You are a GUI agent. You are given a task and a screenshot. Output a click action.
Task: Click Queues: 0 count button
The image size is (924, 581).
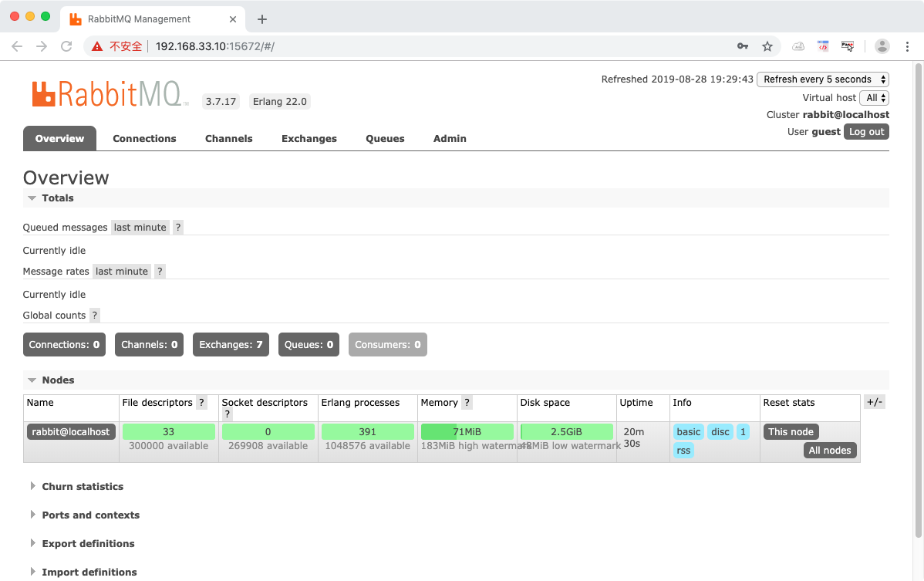(309, 345)
